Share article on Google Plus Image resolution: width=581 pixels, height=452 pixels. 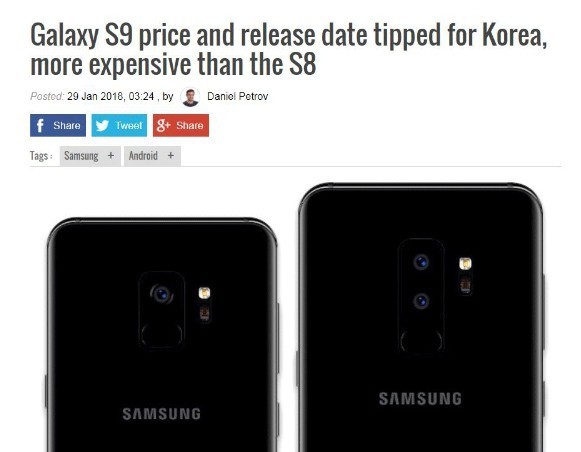[181, 125]
